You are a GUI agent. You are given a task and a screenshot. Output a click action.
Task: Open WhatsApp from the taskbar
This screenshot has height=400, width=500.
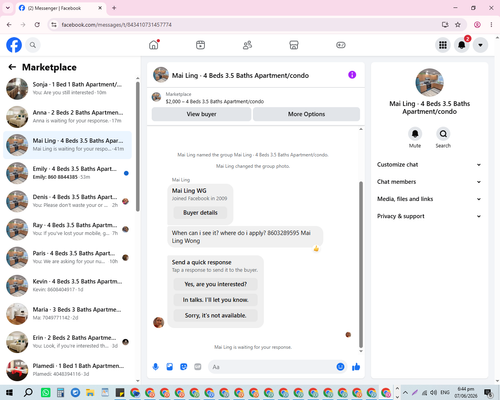point(46,392)
